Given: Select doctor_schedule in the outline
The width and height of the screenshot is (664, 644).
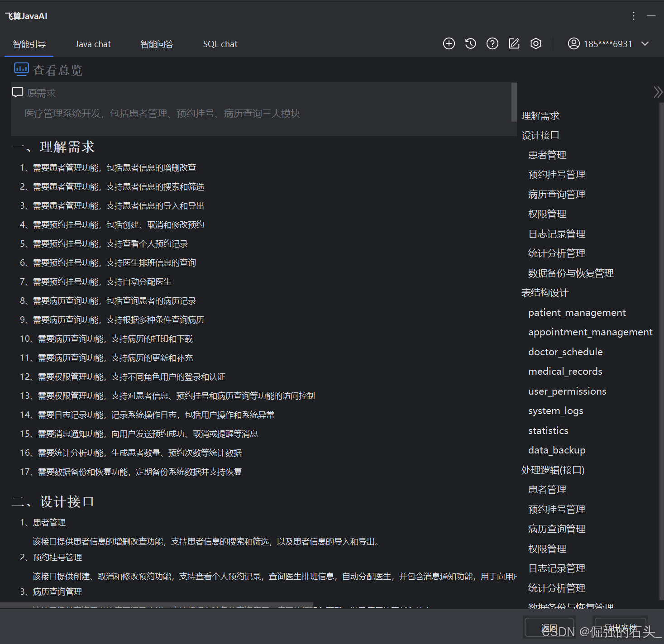Looking at the screenshot, I should (565, 352).
